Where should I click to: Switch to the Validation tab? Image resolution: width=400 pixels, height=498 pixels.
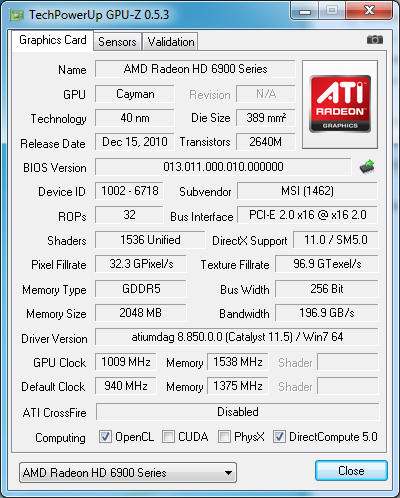tap(170, 42)
